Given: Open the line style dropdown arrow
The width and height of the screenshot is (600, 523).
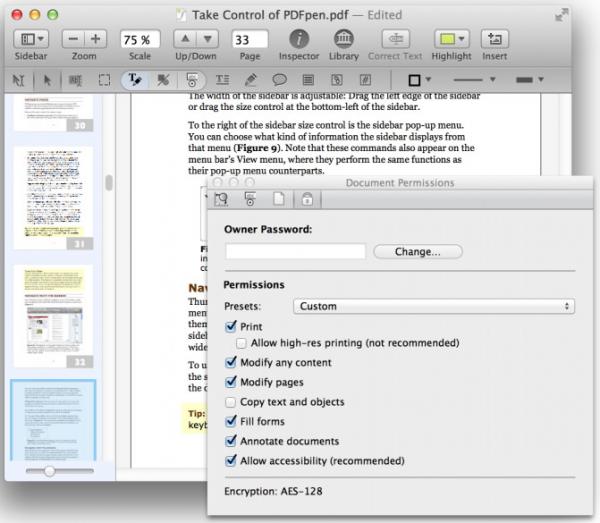Looking at the screenshot, I should pos(493,80).
